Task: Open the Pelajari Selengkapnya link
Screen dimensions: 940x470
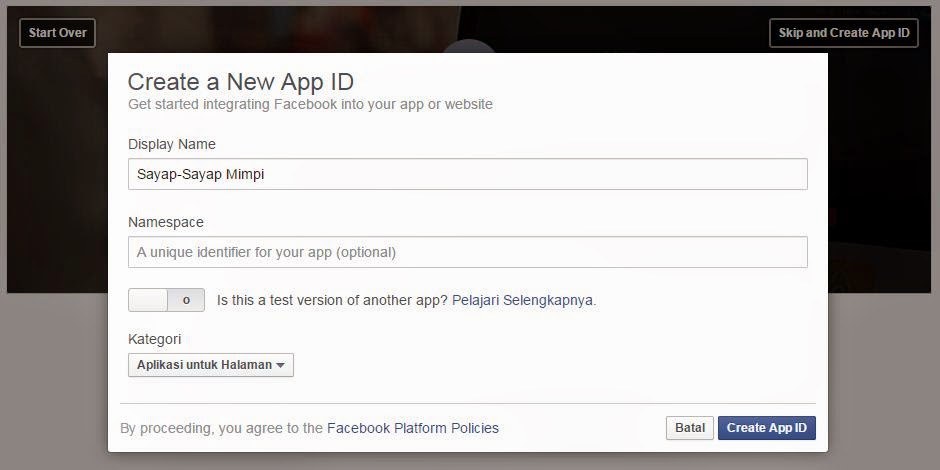Action: (523, 300)
